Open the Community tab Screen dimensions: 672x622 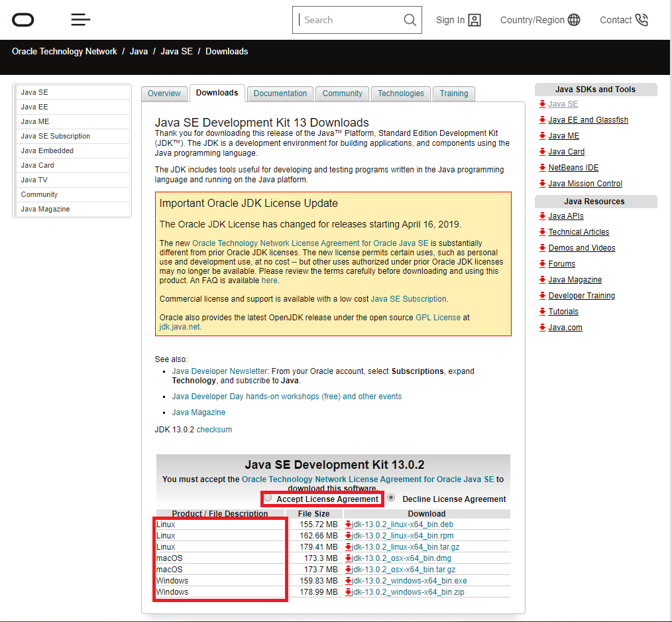click(x=342, y=93)
